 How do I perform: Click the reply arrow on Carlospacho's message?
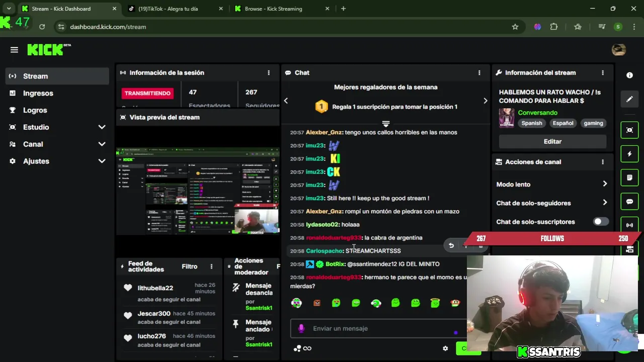pos(451,245)
